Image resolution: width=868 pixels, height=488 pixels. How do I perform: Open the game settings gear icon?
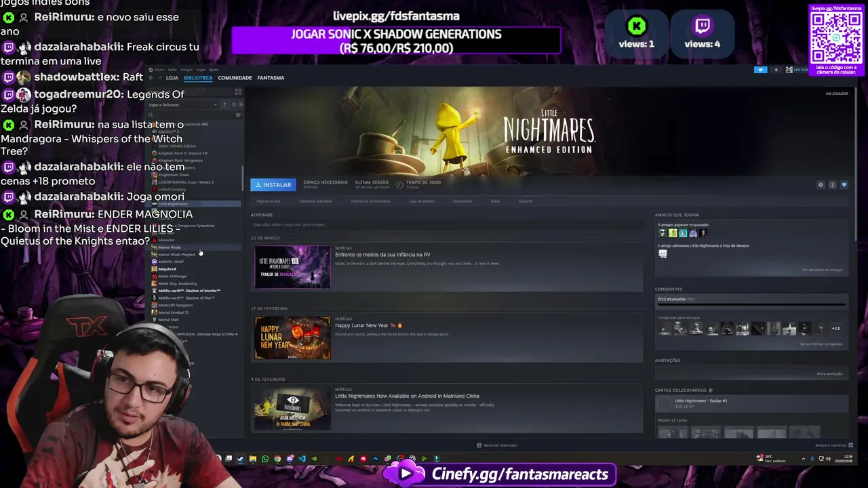tap(821, 185)
